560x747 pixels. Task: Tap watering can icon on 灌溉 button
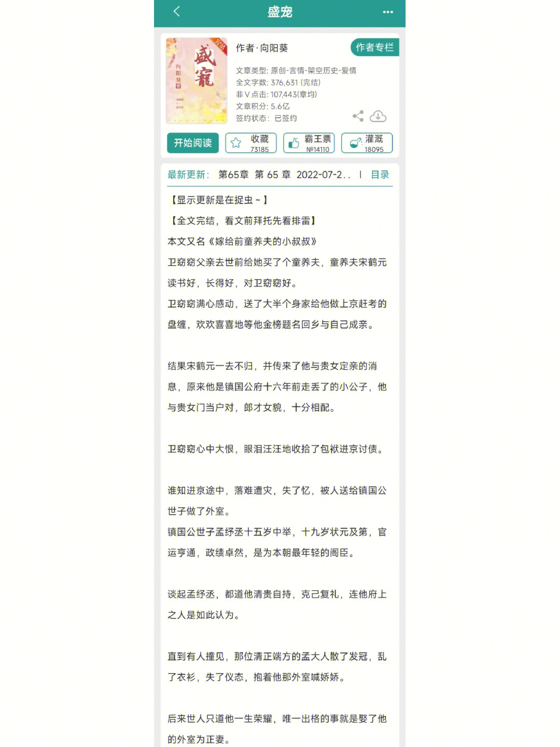355,143
